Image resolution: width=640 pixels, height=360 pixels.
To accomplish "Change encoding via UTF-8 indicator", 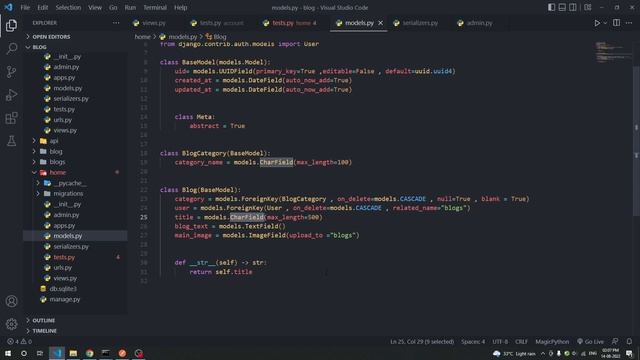I will pos(500,342).
